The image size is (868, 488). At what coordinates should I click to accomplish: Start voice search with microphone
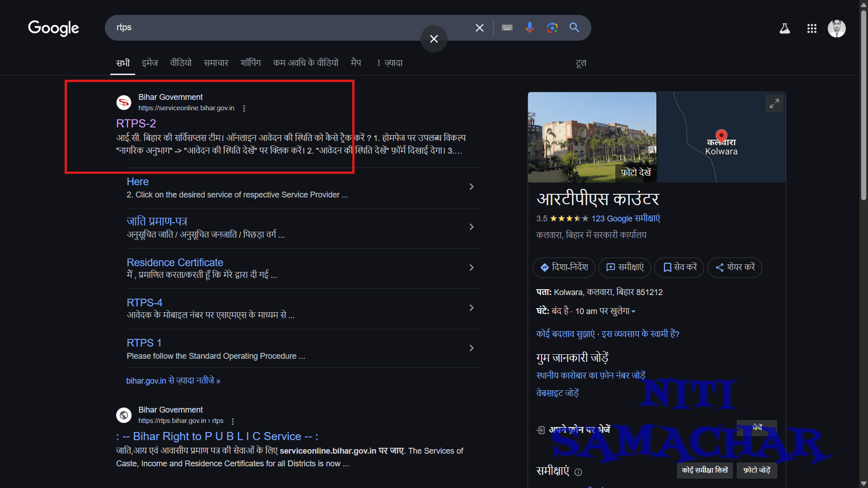[x=530, y=28]
